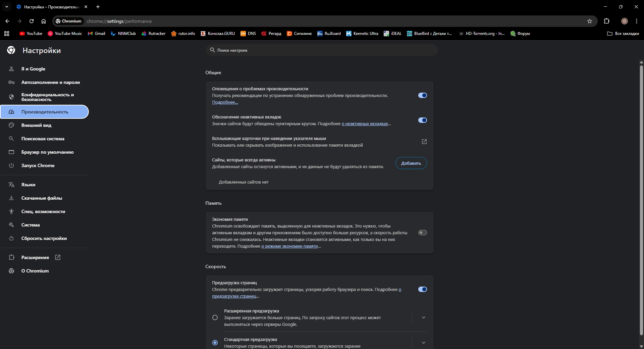Open the YouTube Music bookmark
Screen dimensions: 644x349
pyautogui.click(x=65, y=34)
